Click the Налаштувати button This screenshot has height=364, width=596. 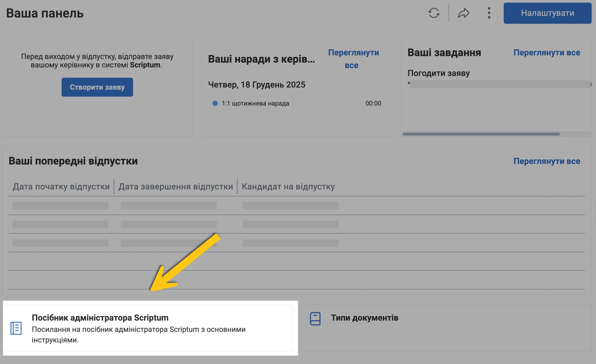click(547, 13)
